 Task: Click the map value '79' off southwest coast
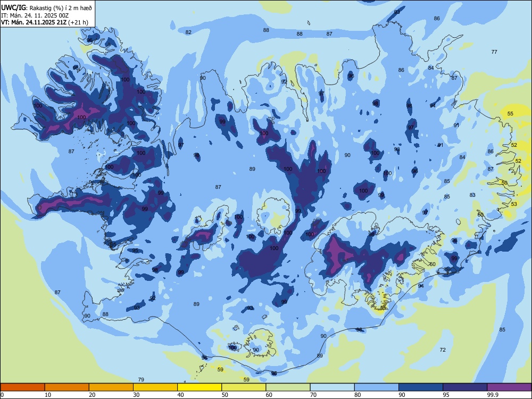[x=141, y=379]
